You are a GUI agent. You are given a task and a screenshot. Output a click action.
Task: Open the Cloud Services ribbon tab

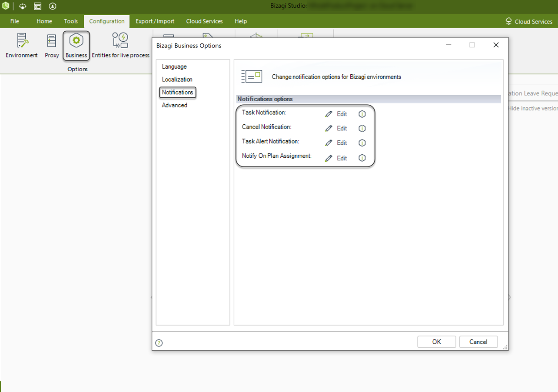pyautogui.click(x=204, y=21)
